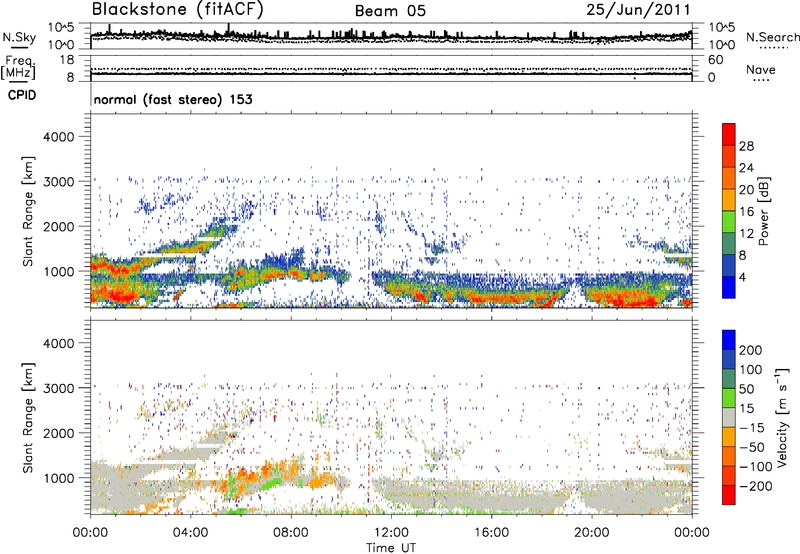This screenshot has height=554, width=800.
Task: Click '08:00' time axis tick label
Action: (291, 533)
